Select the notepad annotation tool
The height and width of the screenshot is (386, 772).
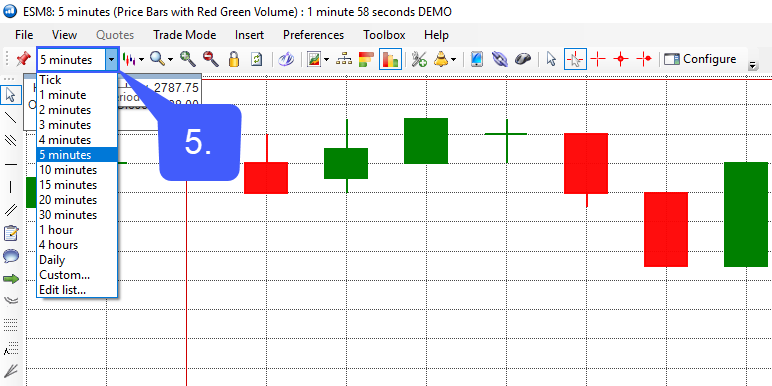[x=11, y=233]
